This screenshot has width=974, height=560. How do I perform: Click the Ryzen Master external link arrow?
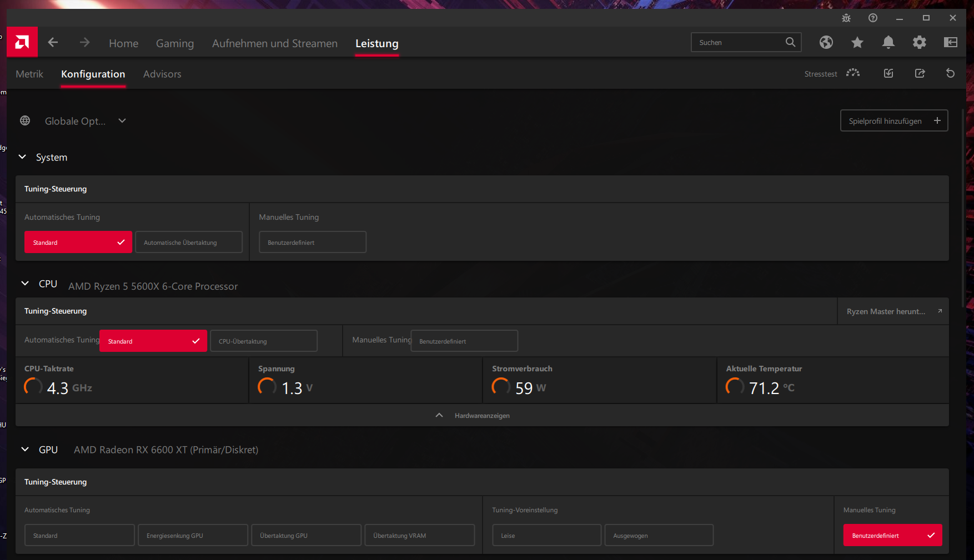point(940,311)
